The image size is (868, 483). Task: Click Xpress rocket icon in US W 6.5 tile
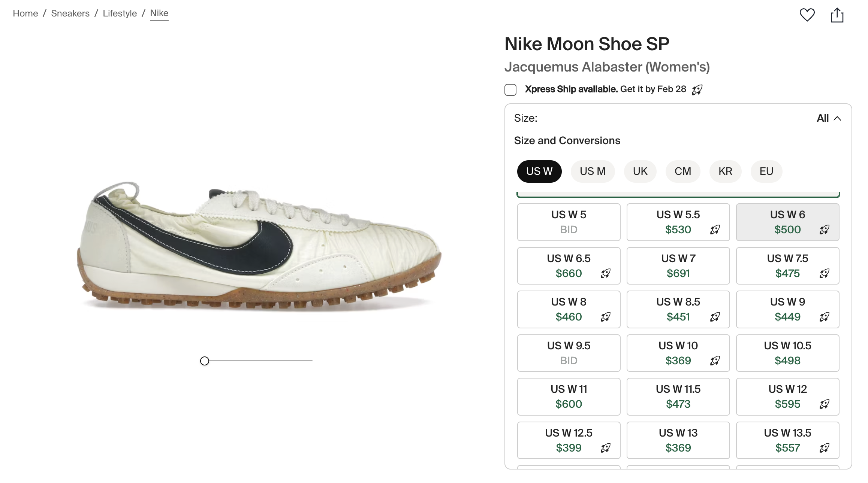[606, 273]
